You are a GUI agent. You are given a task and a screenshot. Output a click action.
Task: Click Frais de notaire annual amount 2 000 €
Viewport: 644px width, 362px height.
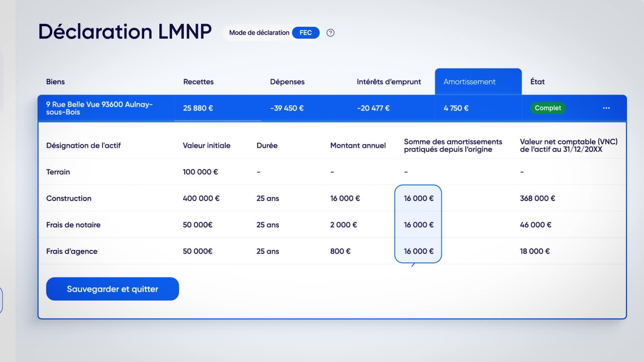click(x=343, y=225)
